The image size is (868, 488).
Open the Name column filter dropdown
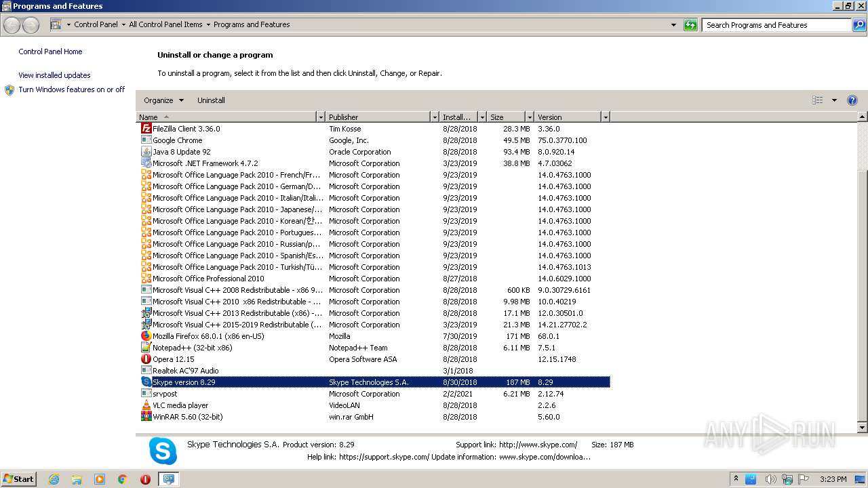point(321,117)
